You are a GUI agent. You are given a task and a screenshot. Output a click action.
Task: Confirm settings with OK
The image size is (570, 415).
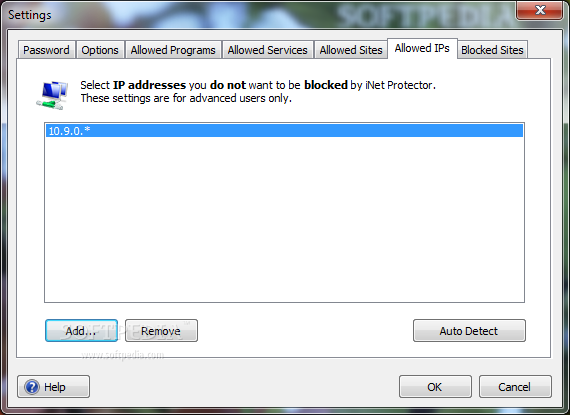click(x=435, y=387)
